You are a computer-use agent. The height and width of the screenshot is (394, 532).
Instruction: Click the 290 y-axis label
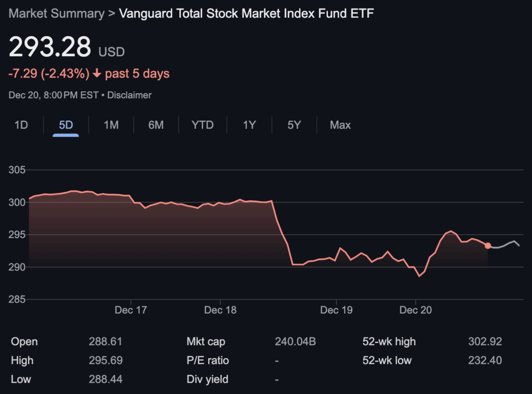coord(17,267)
